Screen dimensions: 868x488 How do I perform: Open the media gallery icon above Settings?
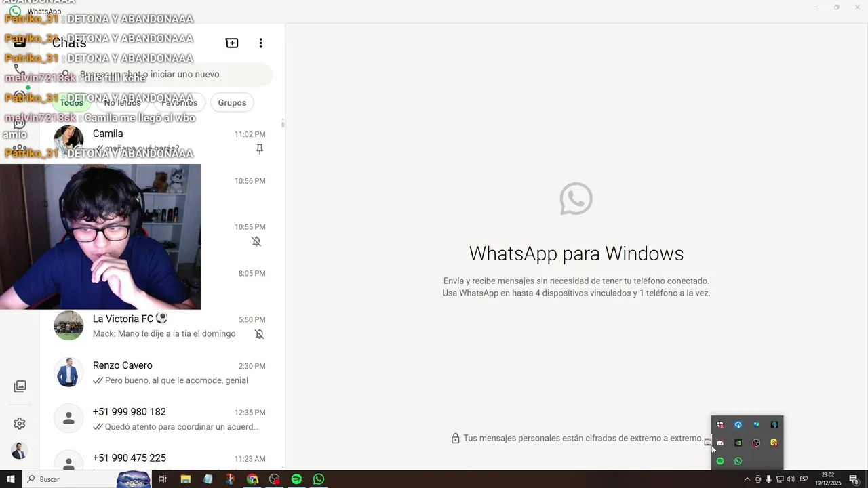coord(20,386)
